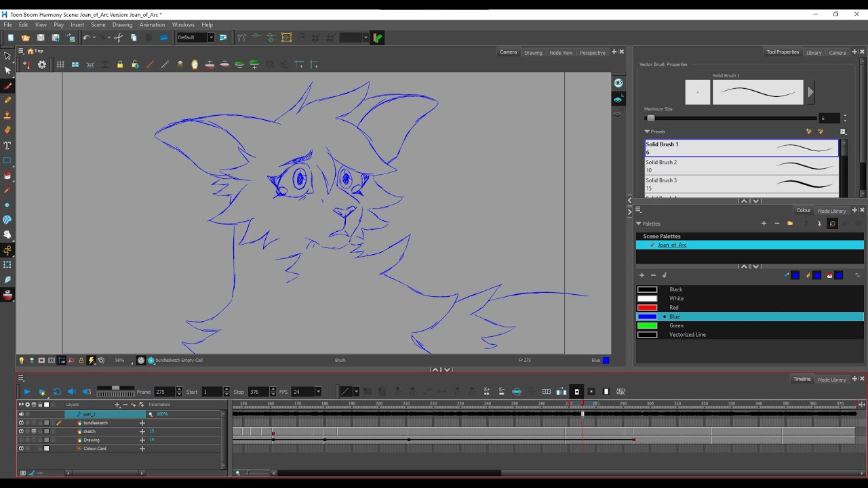Click the Undo arrow icon

click(86, 38)
